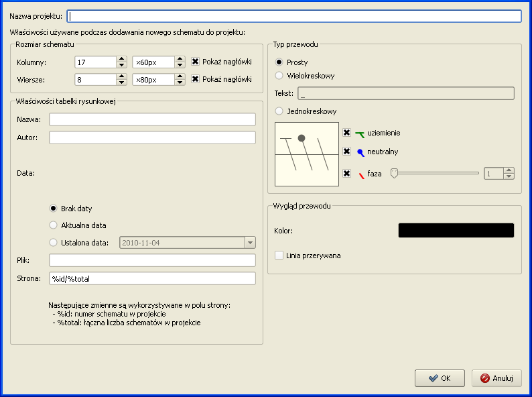Screen dimensions: 532x397
Task: Click the green uziemienie (ground) wire icon
Action: click(360, 133)
